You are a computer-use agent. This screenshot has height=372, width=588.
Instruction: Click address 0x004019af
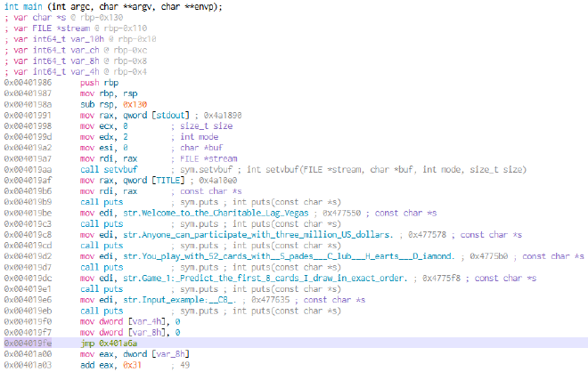pos(29,180)
